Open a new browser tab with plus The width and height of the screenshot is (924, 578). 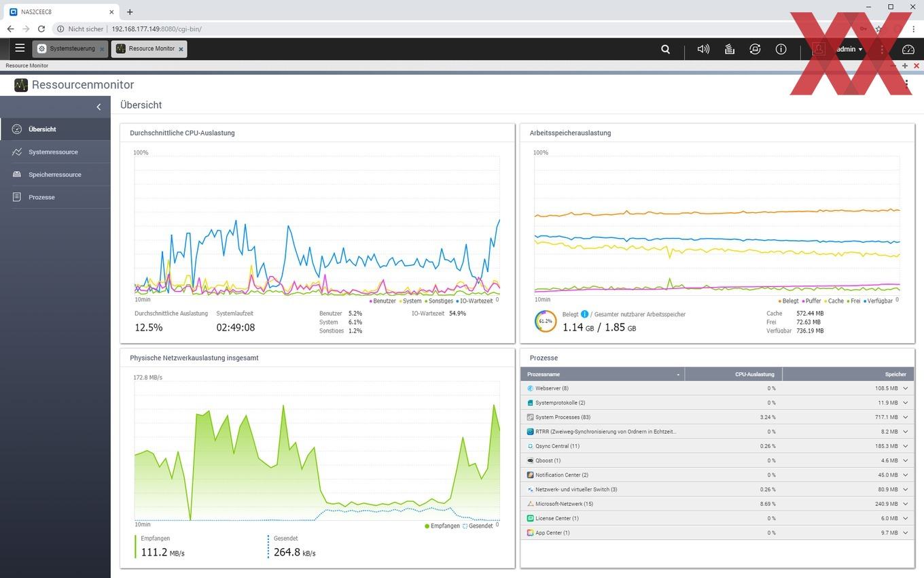(130, 12)
